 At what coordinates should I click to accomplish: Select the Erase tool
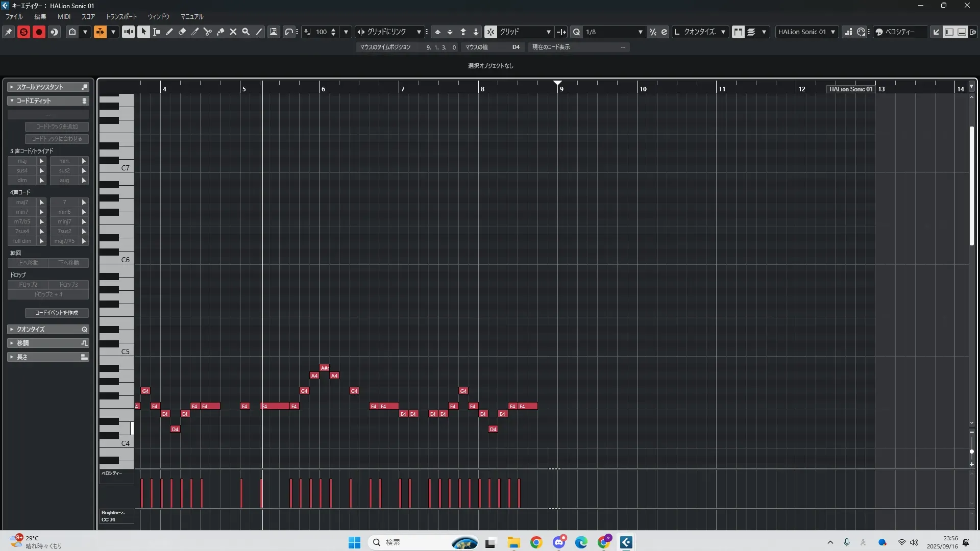(x=182, y=32)
